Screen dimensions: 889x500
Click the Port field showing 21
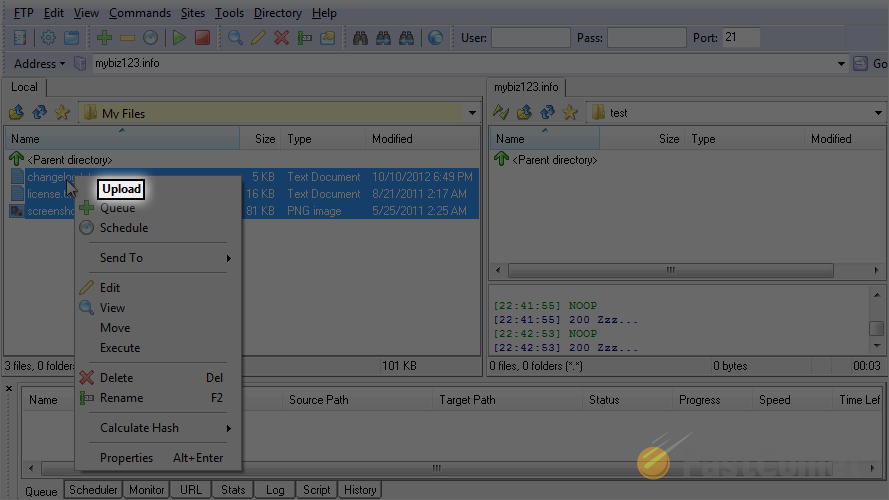(x=740, y=38)
